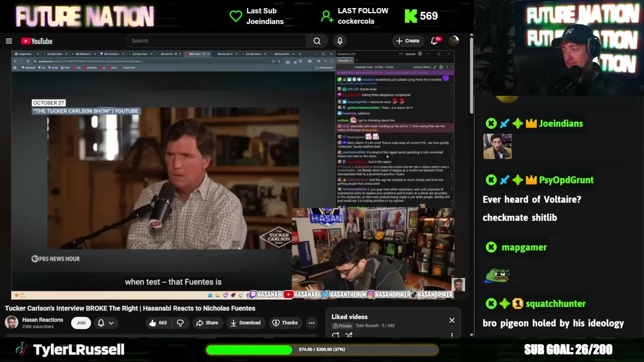644x362 pixels.
Task: Click PBS News Hour watermark label
Action: pos(56,259)
